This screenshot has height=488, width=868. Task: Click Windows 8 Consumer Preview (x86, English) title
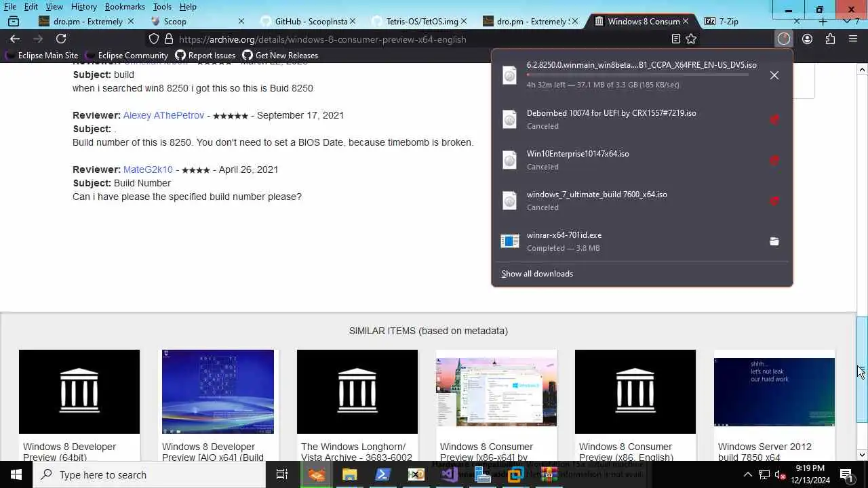point(626,451)
